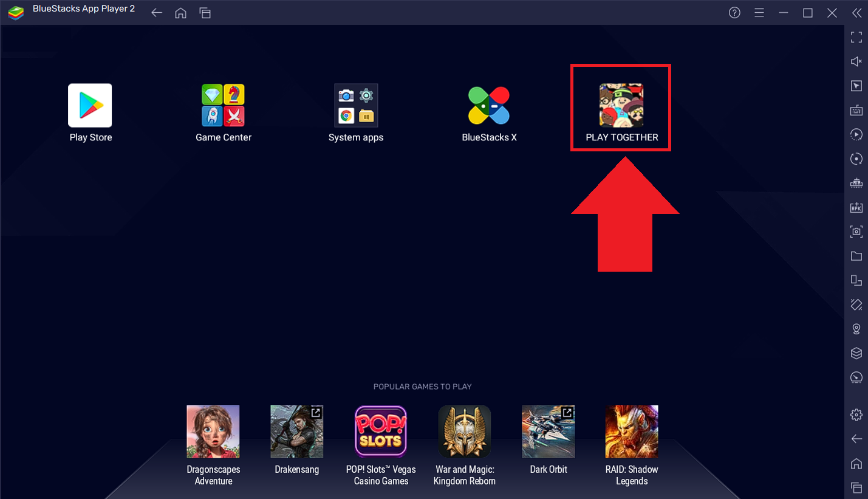Open the macro play icon in sidebar

click(x=856, y=134)
